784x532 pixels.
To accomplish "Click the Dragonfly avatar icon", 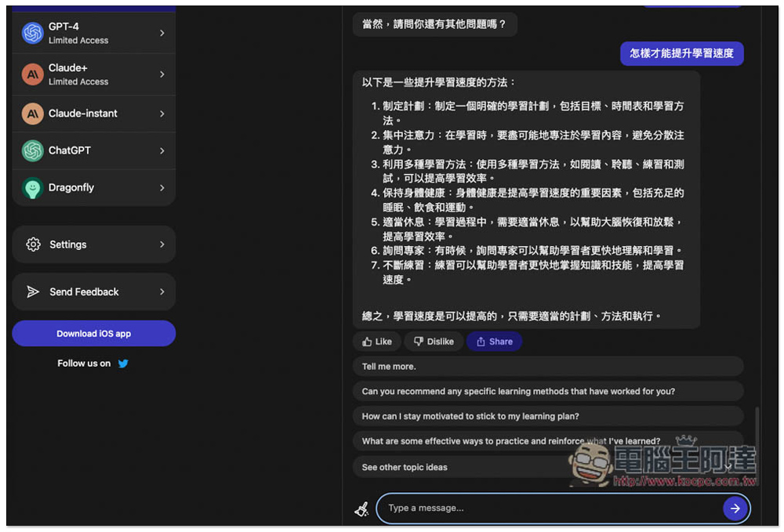I will pos(32,188).
